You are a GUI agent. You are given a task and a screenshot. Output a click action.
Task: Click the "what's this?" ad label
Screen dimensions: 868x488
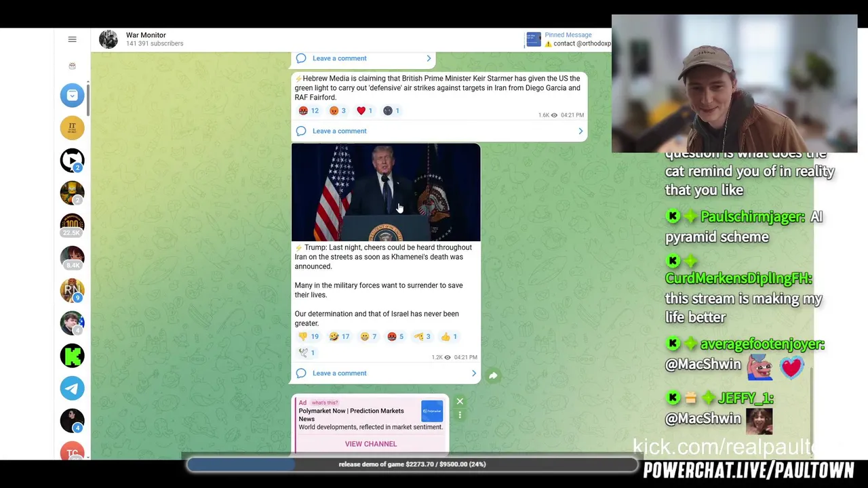(x=324, y=403)
